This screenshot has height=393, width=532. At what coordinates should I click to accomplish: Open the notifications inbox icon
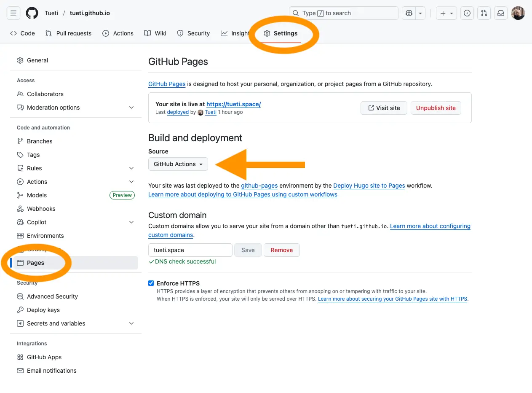(500, 13)
